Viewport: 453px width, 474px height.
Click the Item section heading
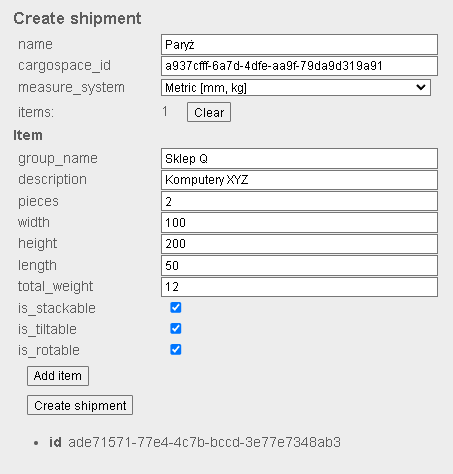point(28,135)
